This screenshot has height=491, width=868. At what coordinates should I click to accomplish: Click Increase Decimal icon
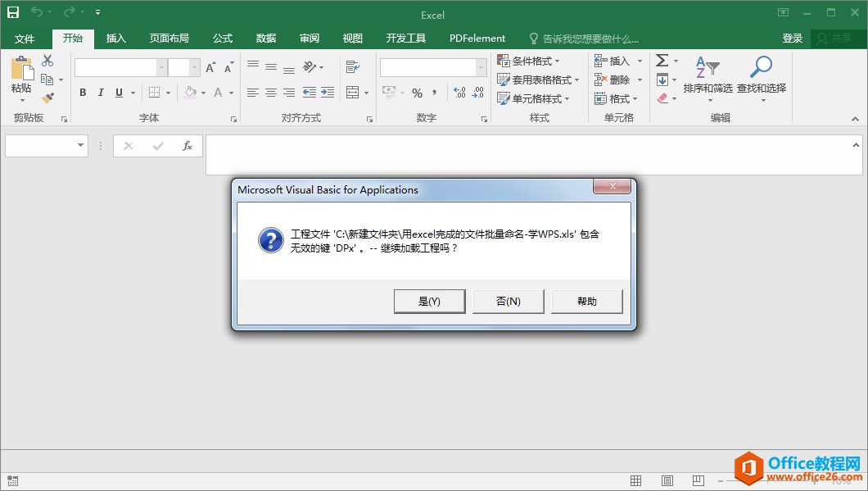(459, 93)
